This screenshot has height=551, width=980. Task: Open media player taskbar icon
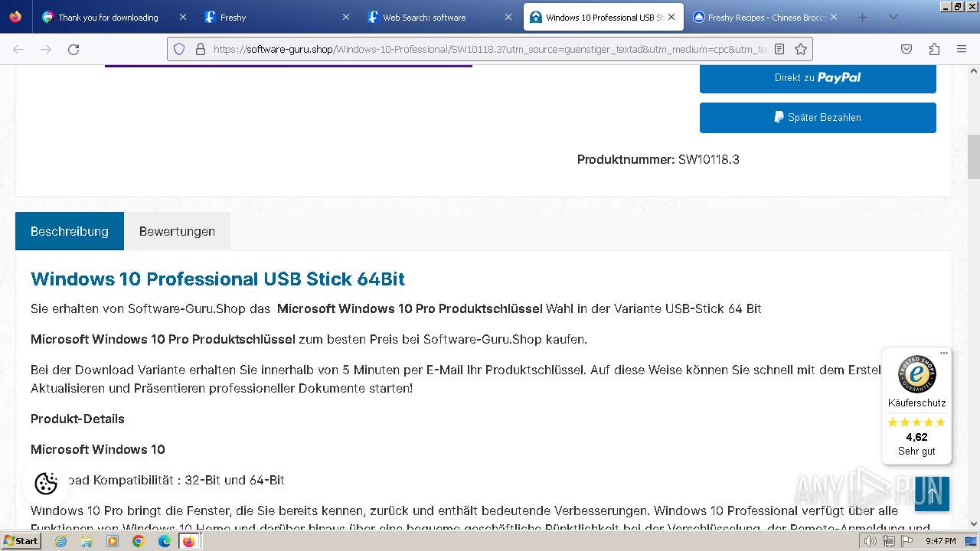click(113, 541)
